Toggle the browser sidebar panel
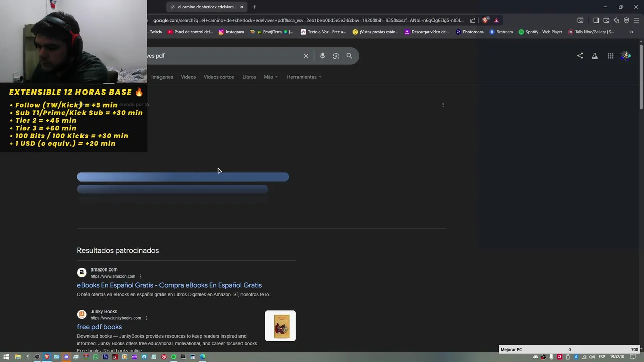Image resolution: width=644 pixels, height=362 pixels. 596,20
